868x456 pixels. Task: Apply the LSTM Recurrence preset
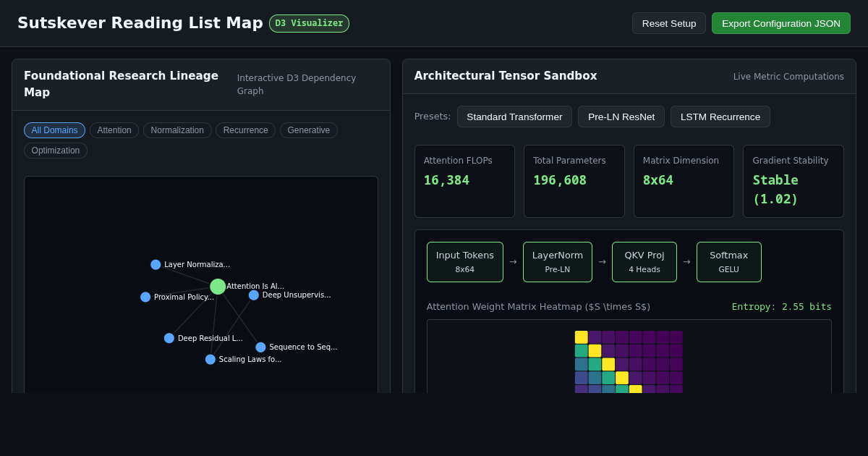coord(720,117)
